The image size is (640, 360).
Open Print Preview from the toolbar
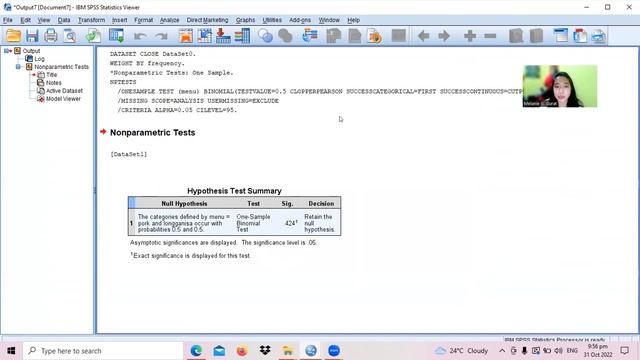click(x=70, y=36)
